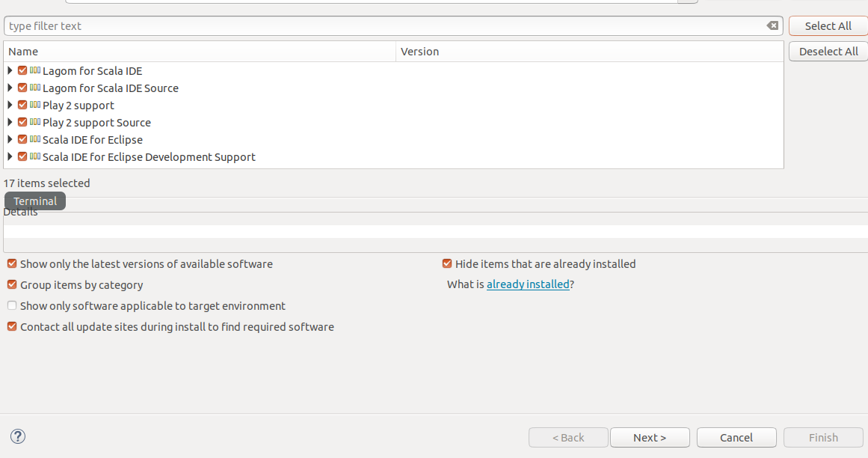Select the Play 2 support row label

click(79, 106)
